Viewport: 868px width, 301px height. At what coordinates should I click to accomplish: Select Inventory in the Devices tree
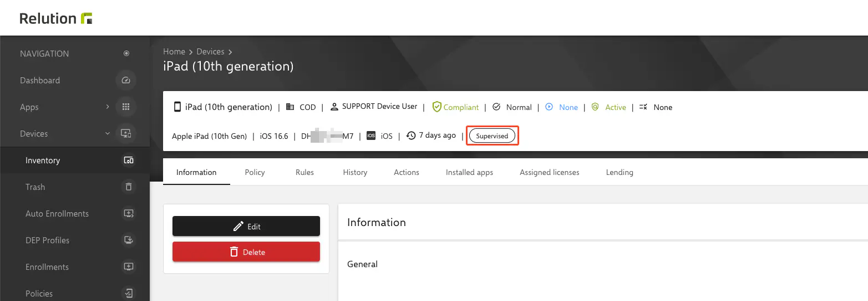click(x=43, y=160)
